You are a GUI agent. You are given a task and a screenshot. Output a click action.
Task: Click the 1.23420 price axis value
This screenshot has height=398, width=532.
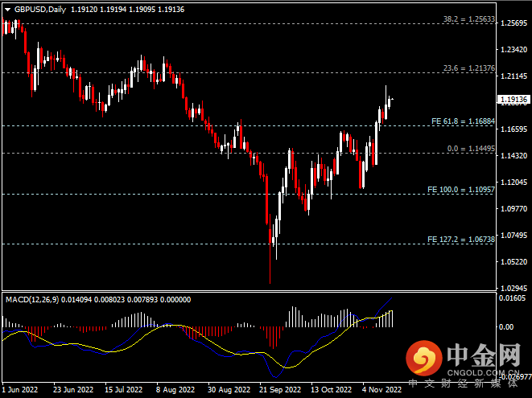point(514,50)
